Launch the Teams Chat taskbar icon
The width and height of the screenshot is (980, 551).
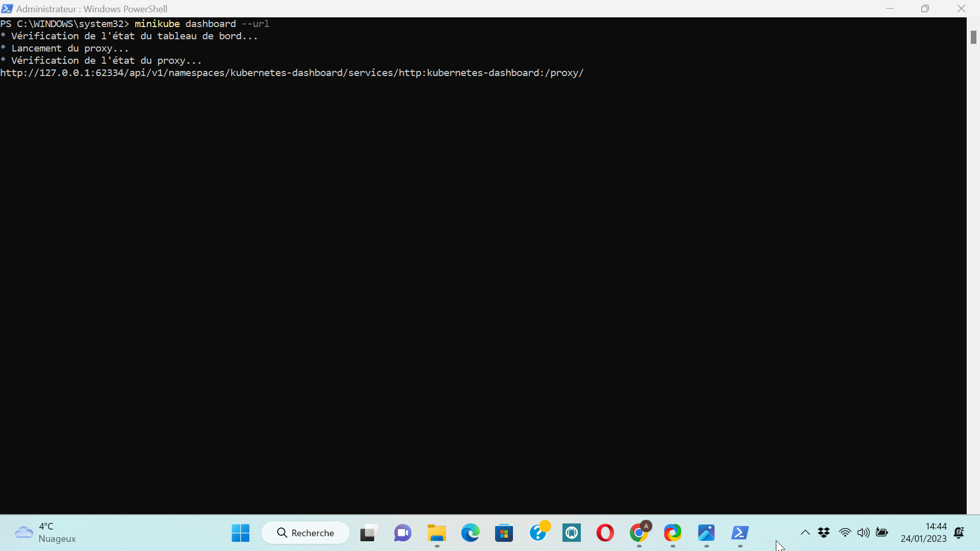[403, 533]
